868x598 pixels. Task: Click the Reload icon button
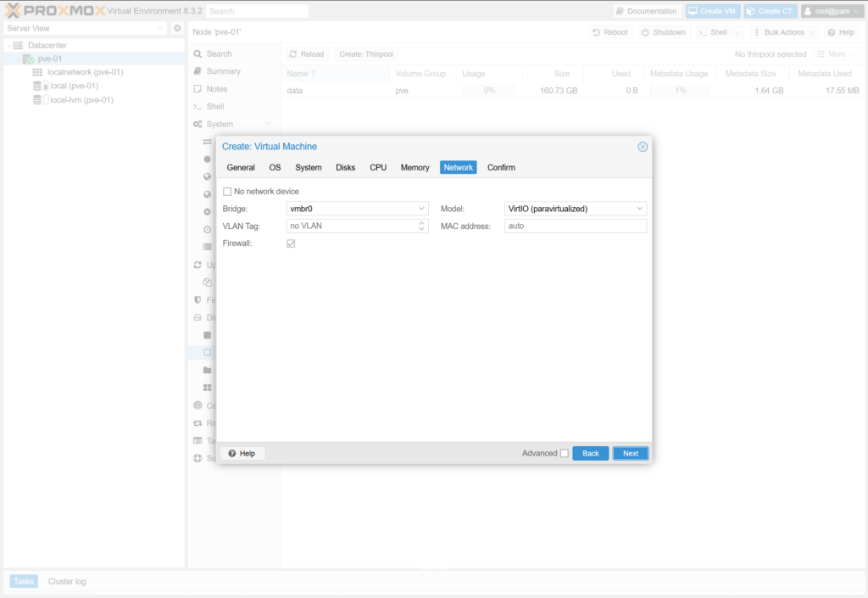click(x=293, y=54)
